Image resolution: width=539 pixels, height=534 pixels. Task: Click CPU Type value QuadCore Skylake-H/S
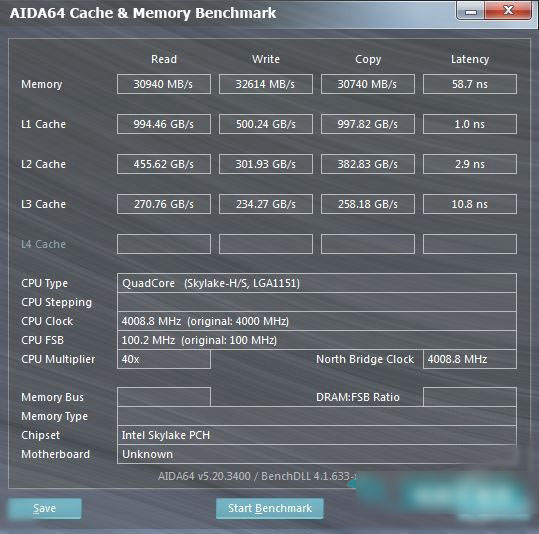[x=317, y=283]
